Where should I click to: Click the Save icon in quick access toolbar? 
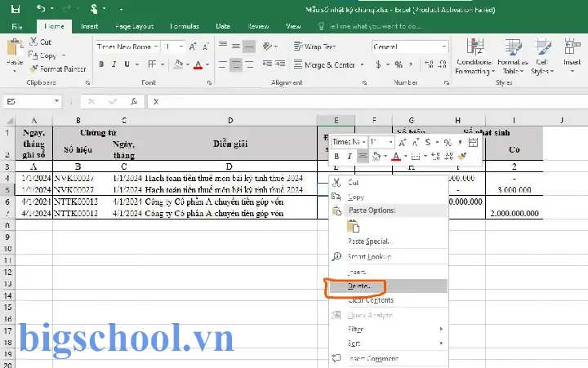pos(16,9)
